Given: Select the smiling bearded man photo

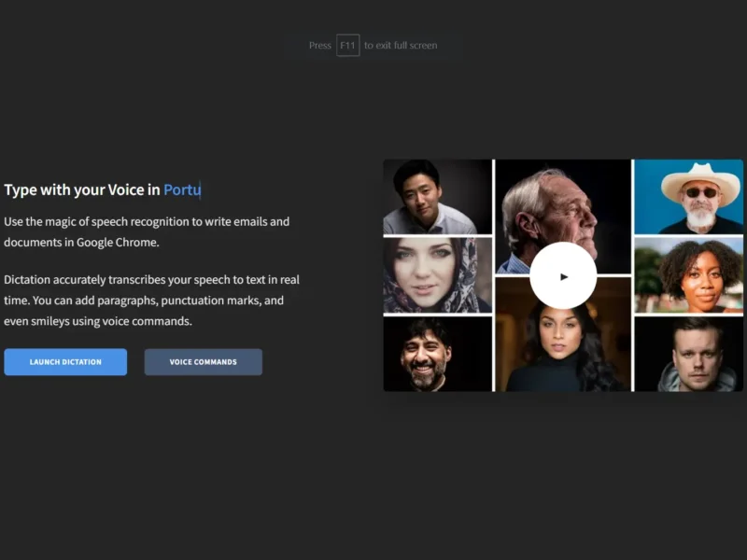Looking at the screenshot, I should [x=437, y=355].
